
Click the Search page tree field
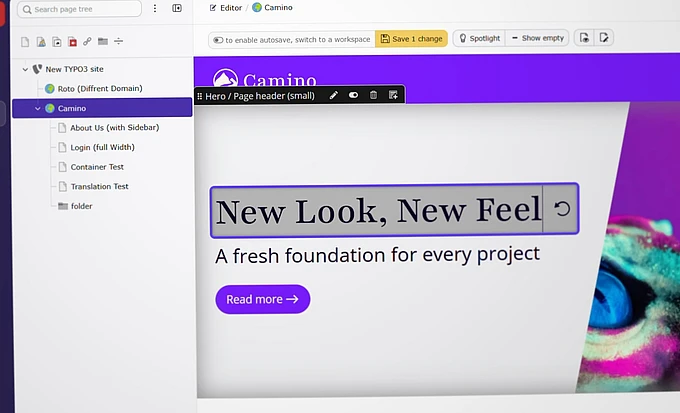[x=79, y=9]
